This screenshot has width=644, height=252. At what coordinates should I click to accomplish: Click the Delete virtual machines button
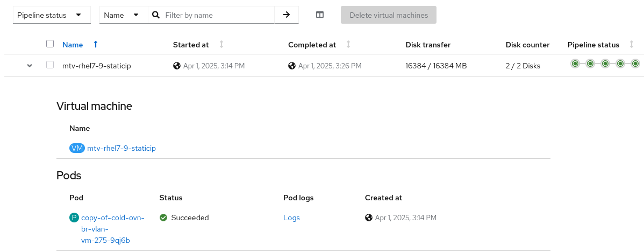click(x=389, y=15)
